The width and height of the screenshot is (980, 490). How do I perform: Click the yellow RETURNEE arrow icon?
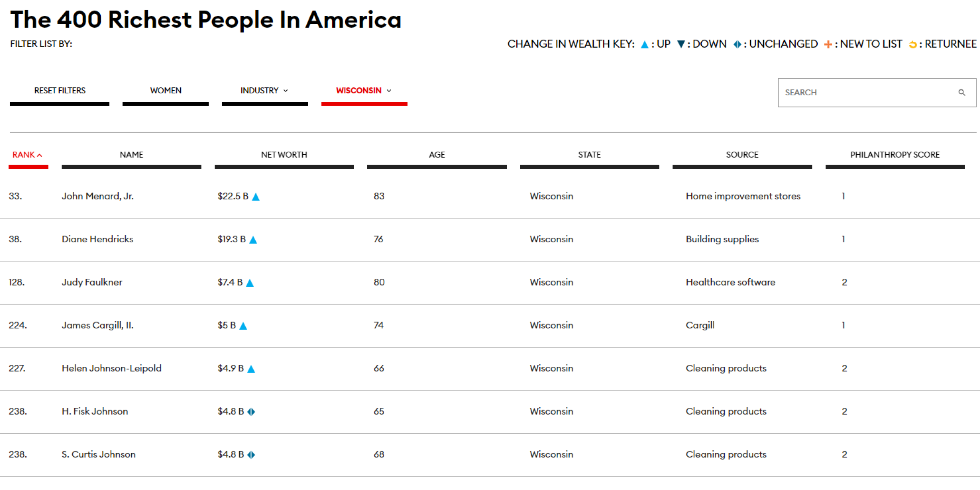click(913, 44)
